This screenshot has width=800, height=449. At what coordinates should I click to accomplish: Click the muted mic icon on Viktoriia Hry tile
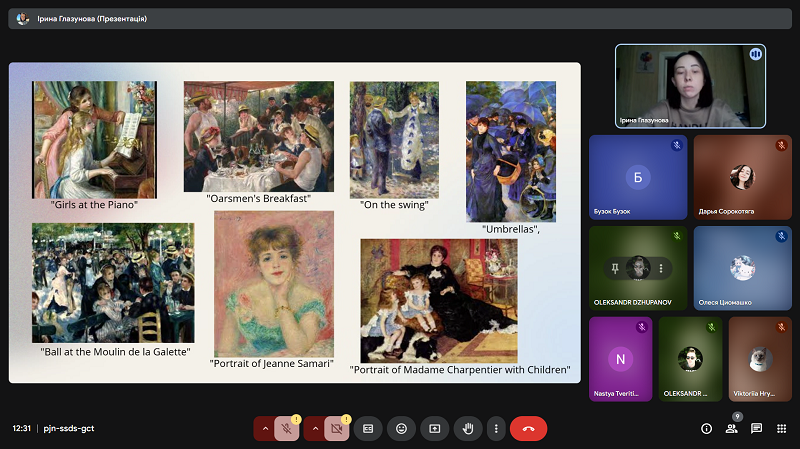(x=781, y=327)
